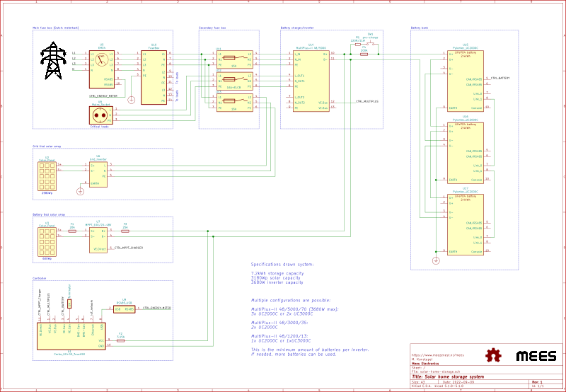The width and height of the screenshot is (566, 392).
Task: Select the U8 RS485_USB adapter symbol
Action: click(125, 309)
